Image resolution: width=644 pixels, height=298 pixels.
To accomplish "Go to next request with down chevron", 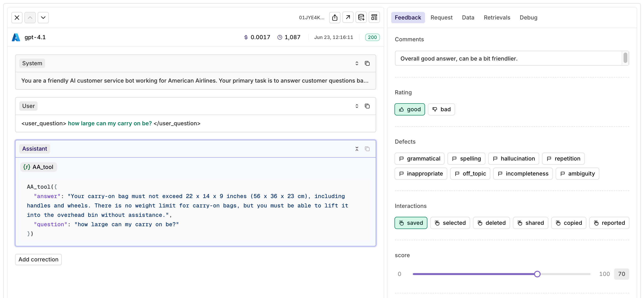I will click(43, 17).
